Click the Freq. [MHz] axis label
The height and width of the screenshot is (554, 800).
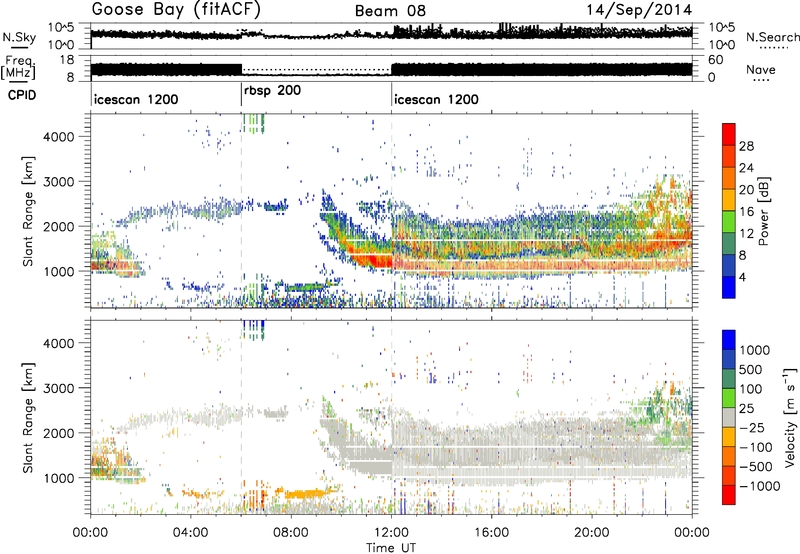[18, 68]
